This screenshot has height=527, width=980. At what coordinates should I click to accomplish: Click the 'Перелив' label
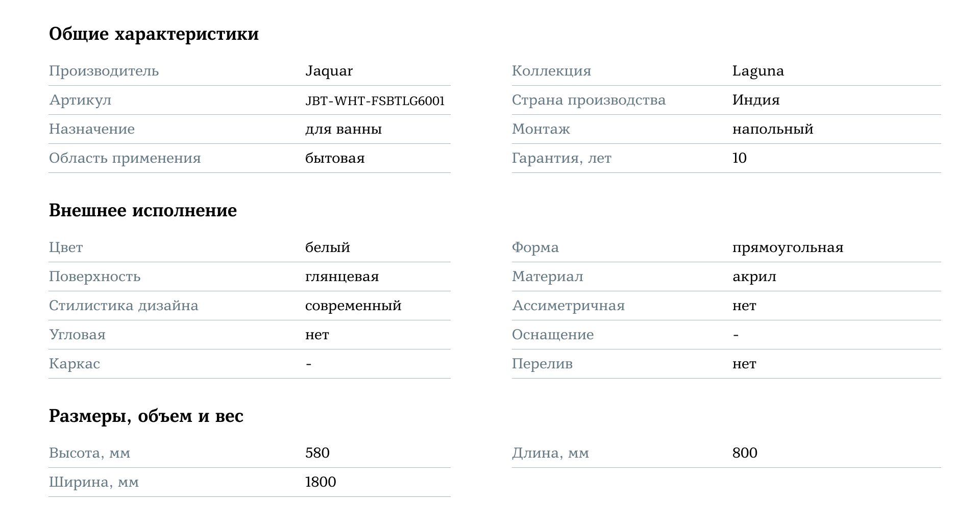pos(542,364)
